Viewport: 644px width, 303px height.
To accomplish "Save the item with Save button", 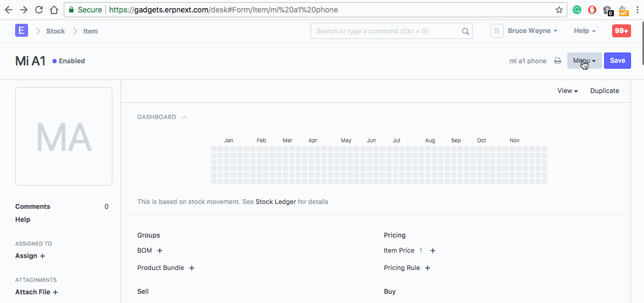I will click(x=618, y=61).
